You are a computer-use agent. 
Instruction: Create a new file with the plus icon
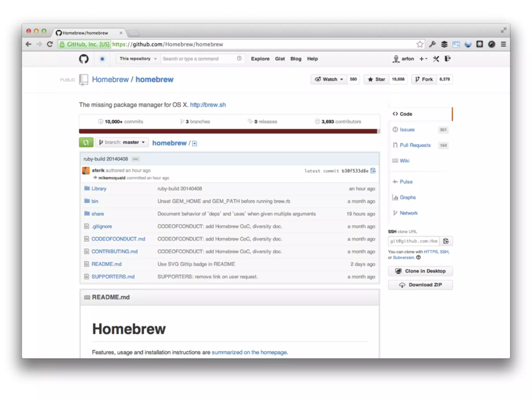coord(195,143)
